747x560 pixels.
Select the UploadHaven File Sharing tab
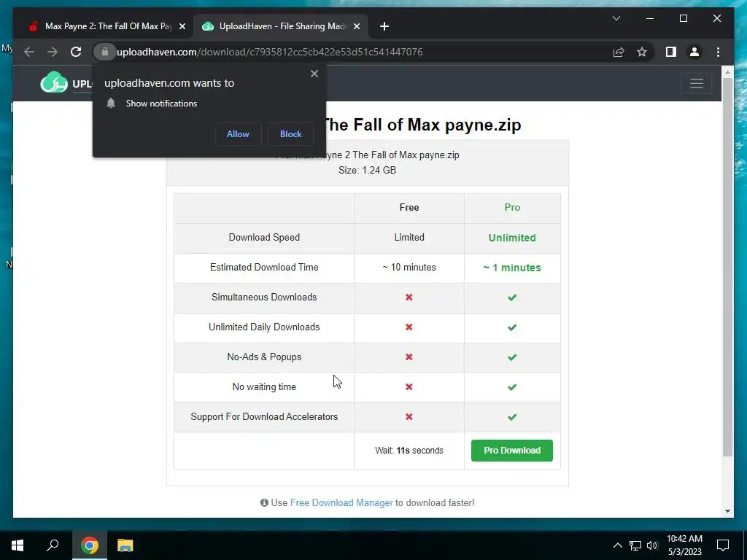[x=281, y=26]
